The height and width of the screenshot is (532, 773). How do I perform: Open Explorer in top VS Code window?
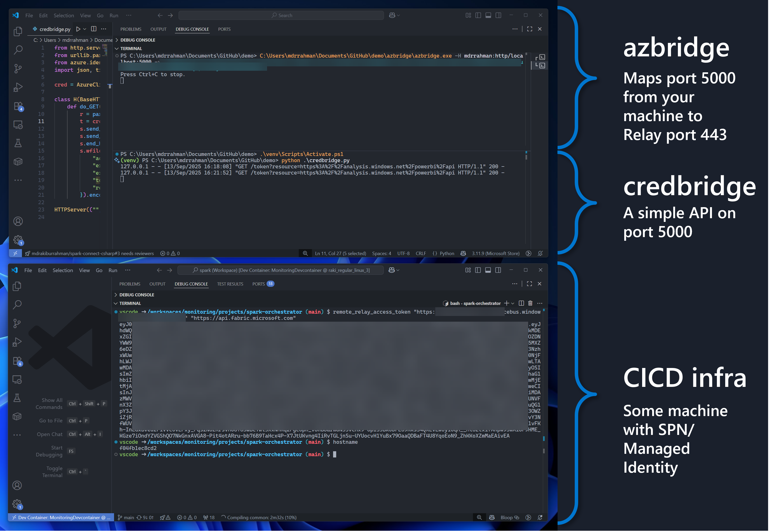(18, 32)
